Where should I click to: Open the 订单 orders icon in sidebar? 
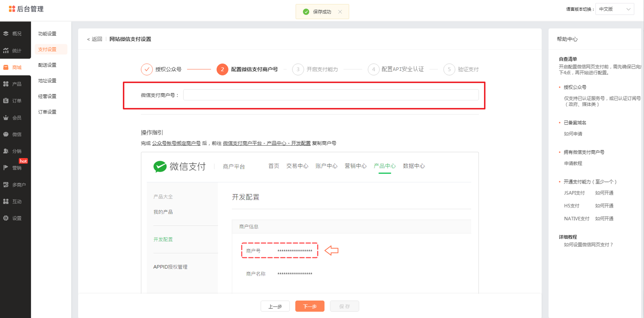[x=6, y=100]
